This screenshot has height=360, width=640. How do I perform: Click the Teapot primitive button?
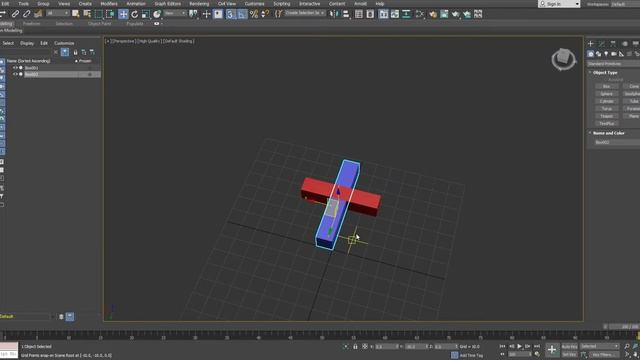tap(607, 116)
